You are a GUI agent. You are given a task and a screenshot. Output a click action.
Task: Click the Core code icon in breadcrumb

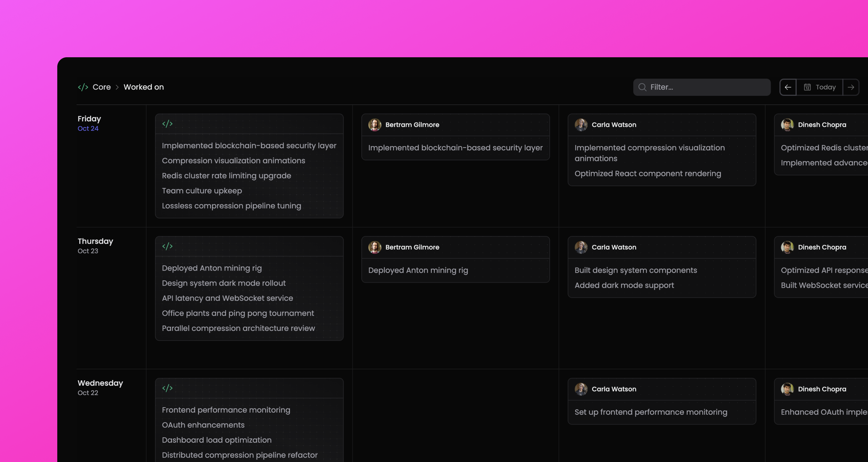(83, 87)
